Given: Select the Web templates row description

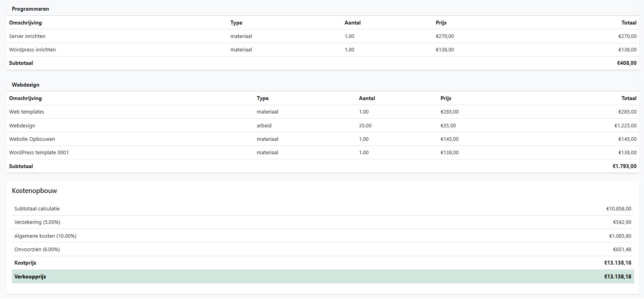Looking at the screenshot, I should [x=27, y=112].
